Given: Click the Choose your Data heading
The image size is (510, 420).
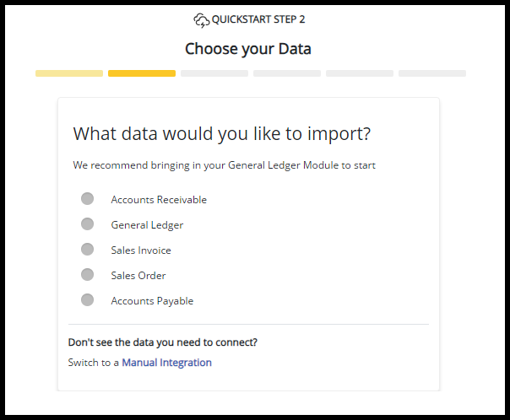Looking at the screenshot, I should tap(248, 49).
